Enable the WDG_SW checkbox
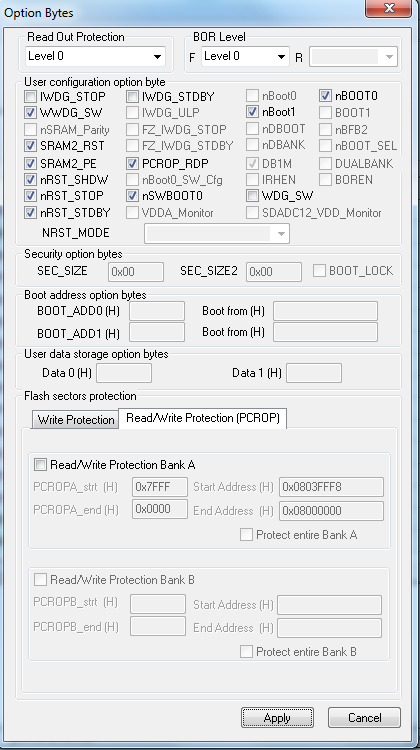Image resolution: width=420 pixels, height=750 pixels. (253, 196)
